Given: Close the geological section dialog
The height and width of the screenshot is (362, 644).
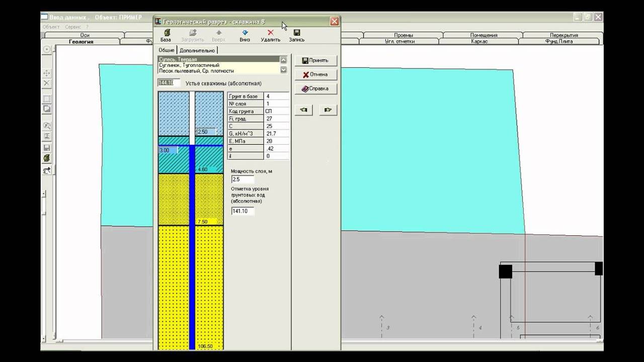Looking at the screenshot, I should click(x=335, y=21).
